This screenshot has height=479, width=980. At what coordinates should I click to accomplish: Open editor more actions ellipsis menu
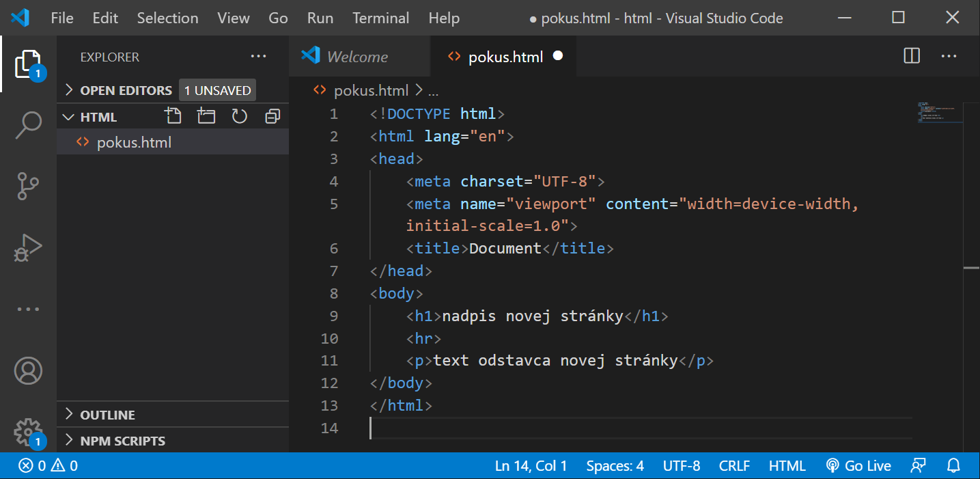click(949, 56)
